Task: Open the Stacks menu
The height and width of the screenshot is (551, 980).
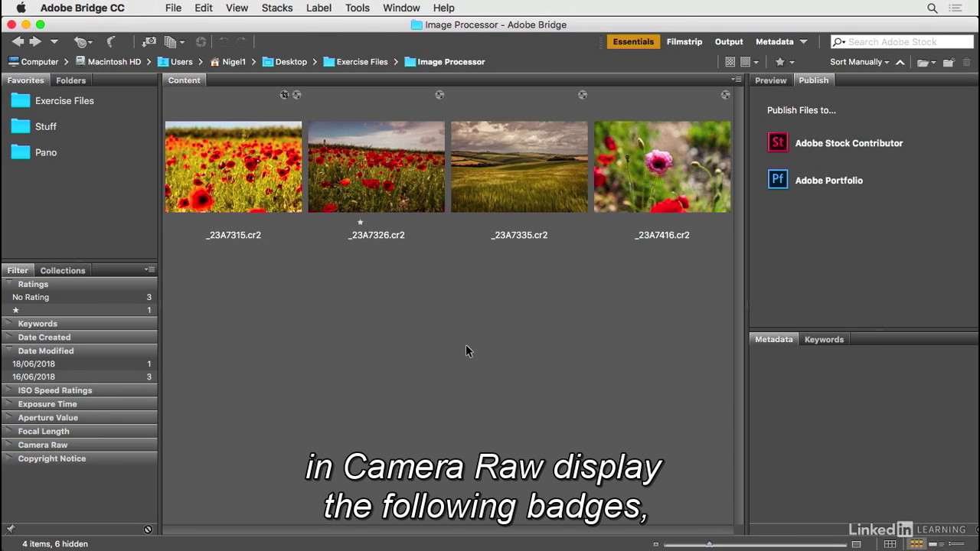Action: coord(276,8)
